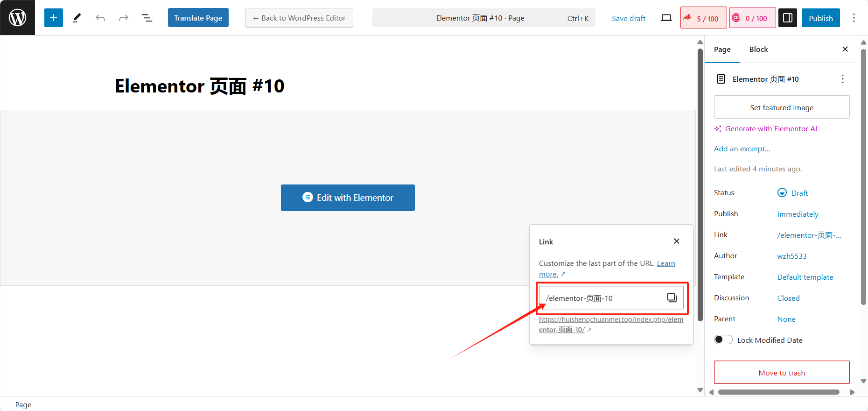
Task: Click the sidebar horizontal scrollbar
Action: pyautogui.click(x=779, y=392)
